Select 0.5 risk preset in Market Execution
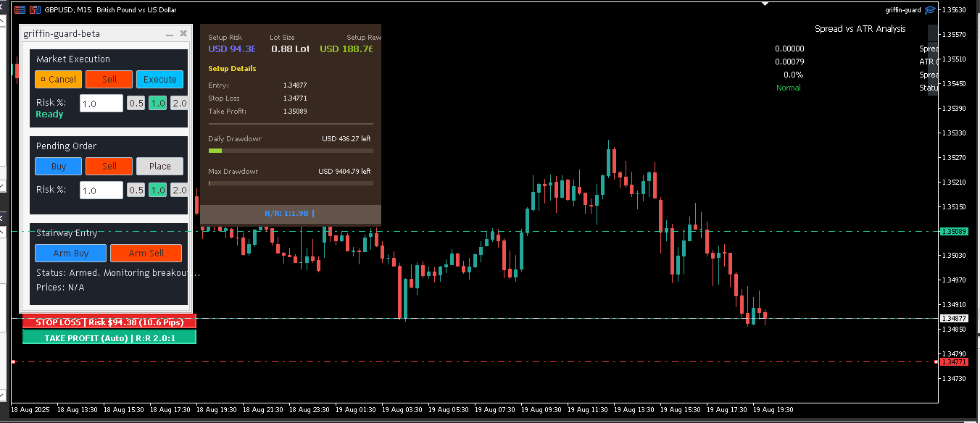This screenshot has width=980, height=423. click(x=136, y=104)
